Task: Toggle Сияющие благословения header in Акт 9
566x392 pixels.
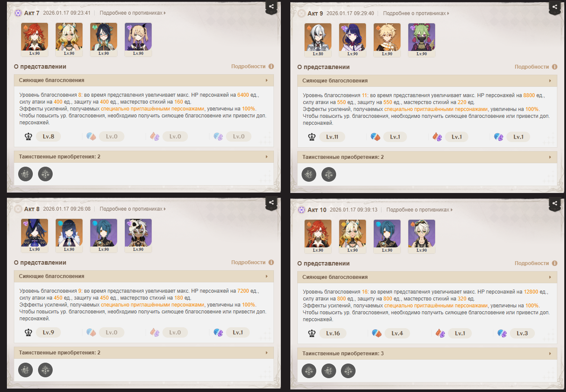Action: coord(427,81)
